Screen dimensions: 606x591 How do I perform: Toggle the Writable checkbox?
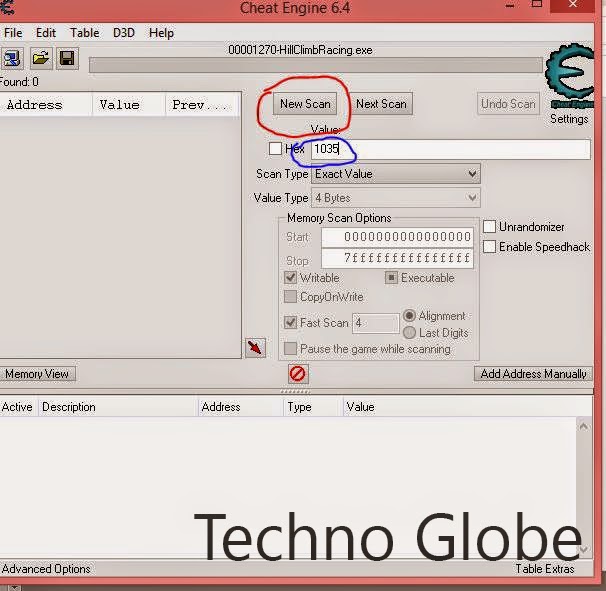pos(290,278)
